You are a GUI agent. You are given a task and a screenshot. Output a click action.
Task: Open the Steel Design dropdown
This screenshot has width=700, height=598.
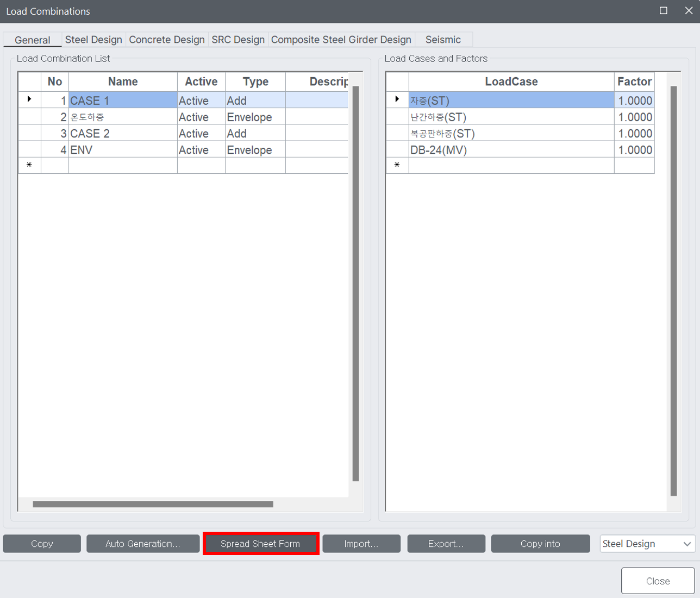(x=647, y=544)
